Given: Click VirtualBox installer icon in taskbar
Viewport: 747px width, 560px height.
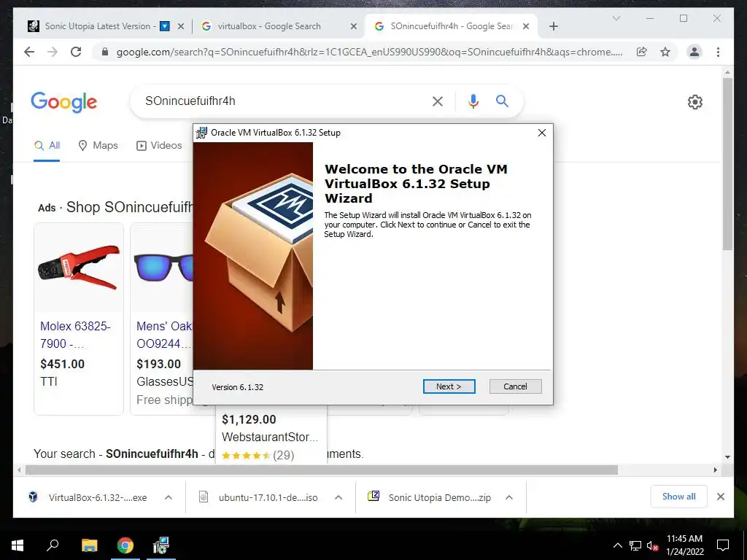Looking at the screenshot, I should 161,545.
